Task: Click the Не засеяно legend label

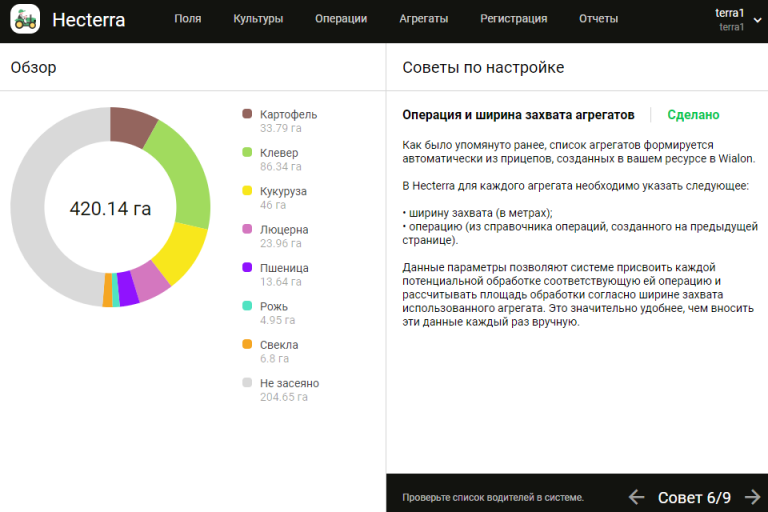Action: click(x=289, y=383)
